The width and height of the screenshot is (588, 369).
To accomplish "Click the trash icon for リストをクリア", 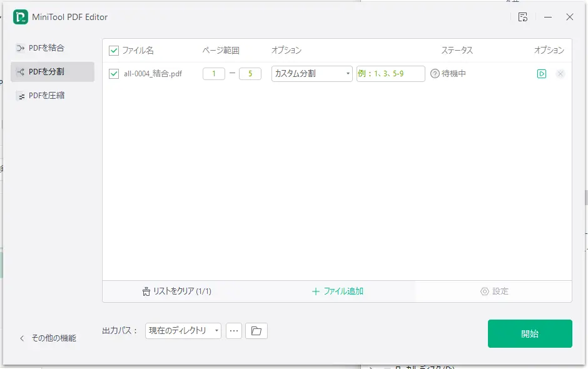I will pyautogui.click(x=146, y=291).
